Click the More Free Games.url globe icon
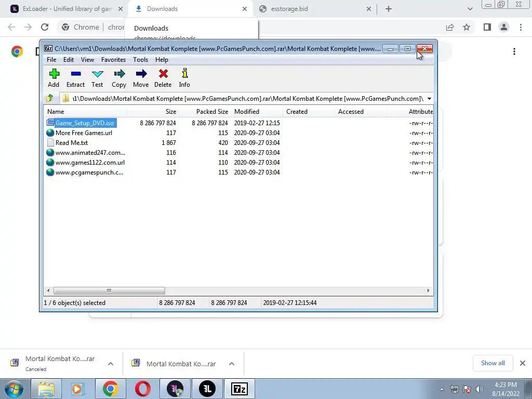532x399 pixels. click(50, 132)
